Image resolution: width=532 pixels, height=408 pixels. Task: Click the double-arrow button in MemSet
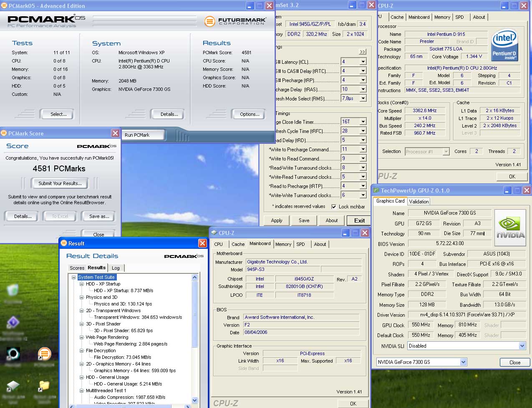tap(363, 52)
